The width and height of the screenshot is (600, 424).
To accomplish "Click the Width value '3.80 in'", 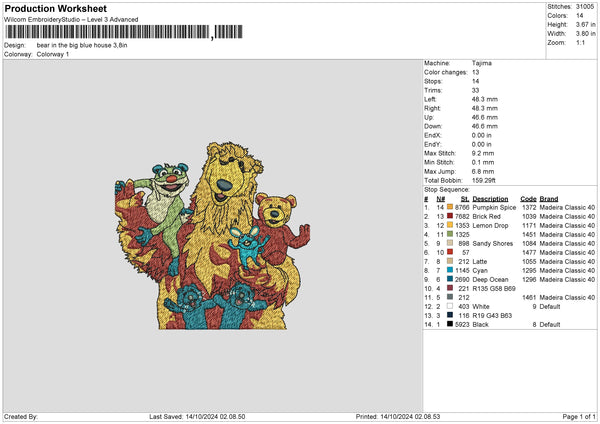I will point(586,34).
